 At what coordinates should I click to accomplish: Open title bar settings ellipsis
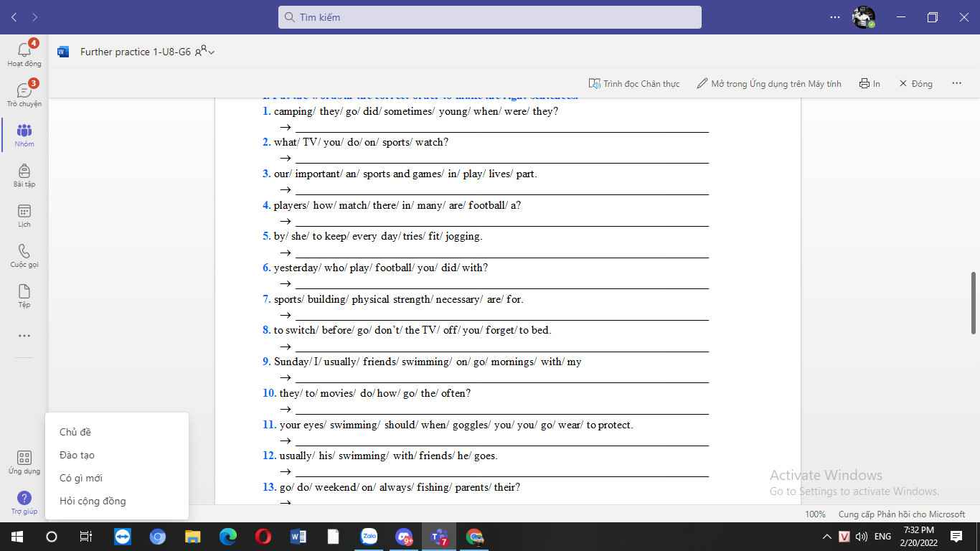(x=834, y=17)
